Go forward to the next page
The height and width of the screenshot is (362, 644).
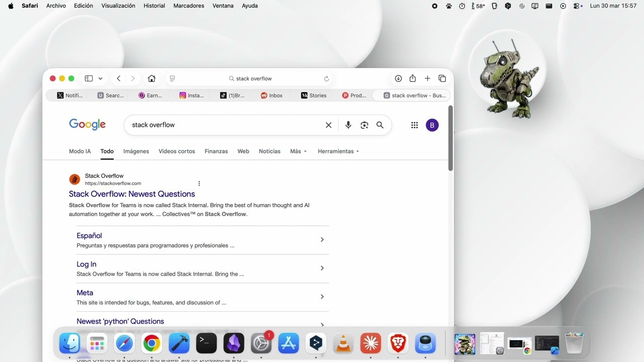(x=133, y=78)
